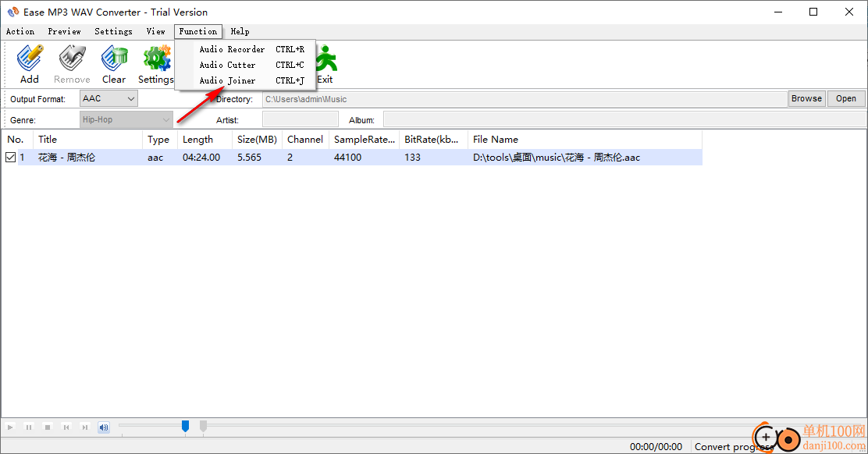Close the open Function menu
868x454 pixels.
tap(198, 31)
